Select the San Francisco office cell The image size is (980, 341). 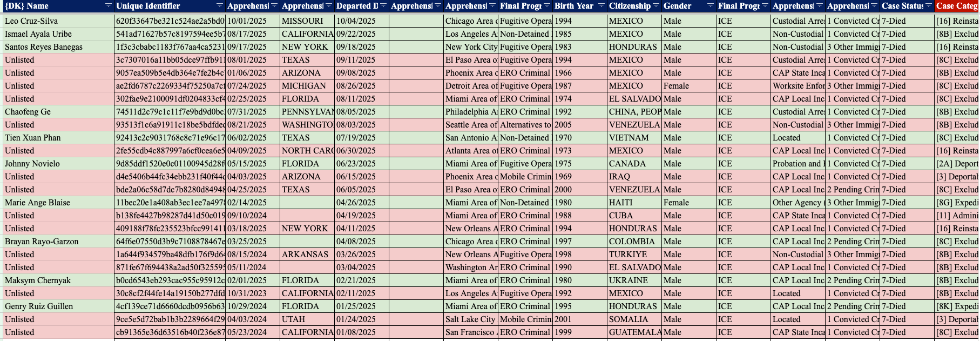(471, 332)
